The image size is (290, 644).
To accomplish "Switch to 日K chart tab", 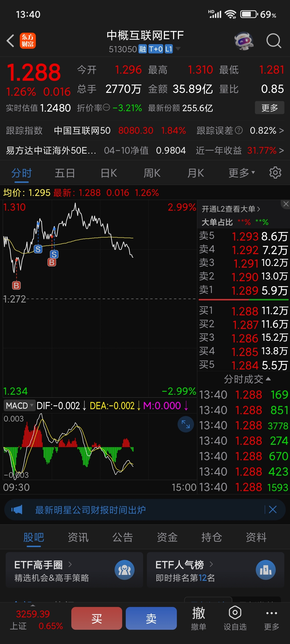I will (109, 173).
